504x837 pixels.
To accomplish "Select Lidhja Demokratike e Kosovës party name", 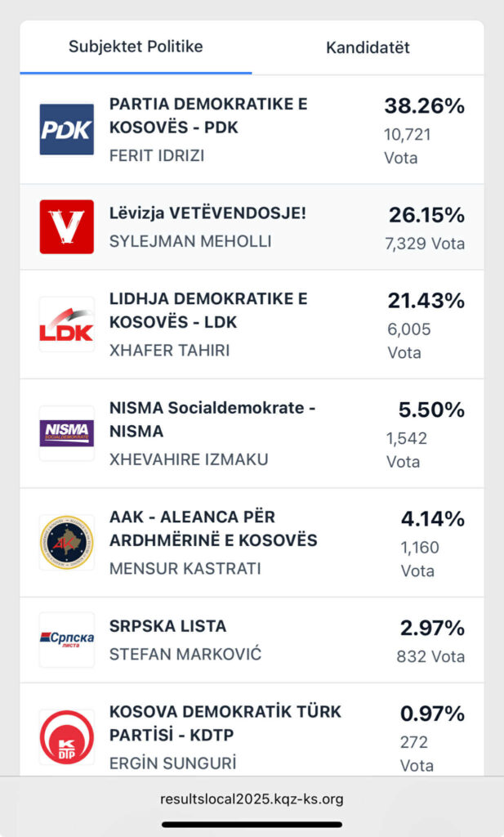I will [208, 311].
